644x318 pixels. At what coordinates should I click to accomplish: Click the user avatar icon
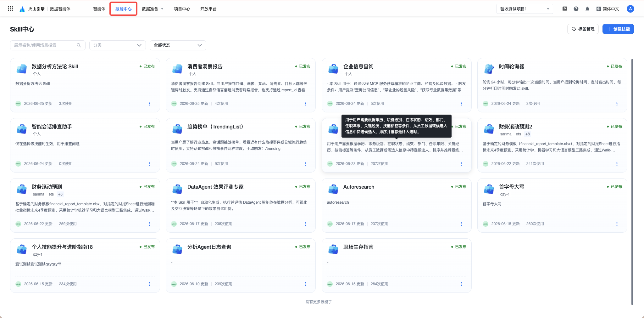[x=630, y=9]
